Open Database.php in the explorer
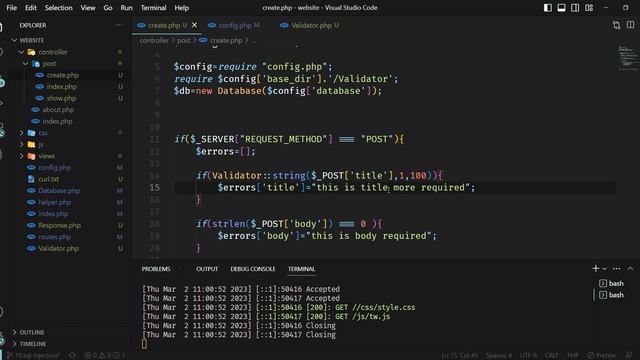Screen dimensions: 640x360 pos(59,191)
